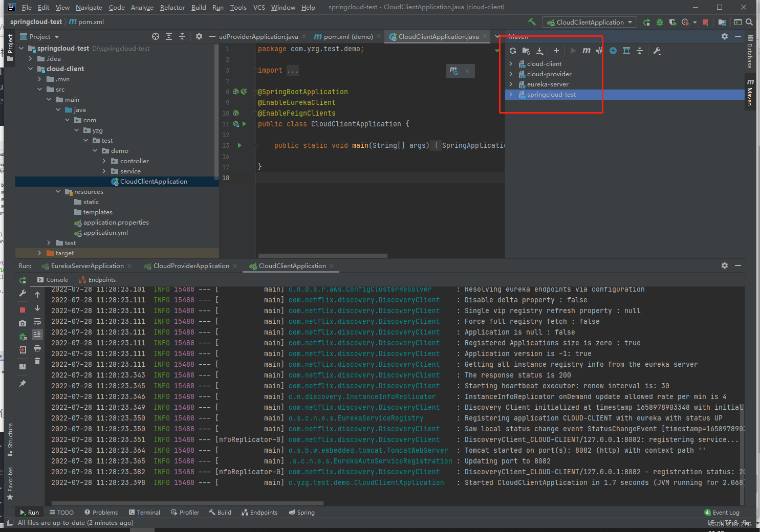
Task: Print console output
Action: click(37, 348)
